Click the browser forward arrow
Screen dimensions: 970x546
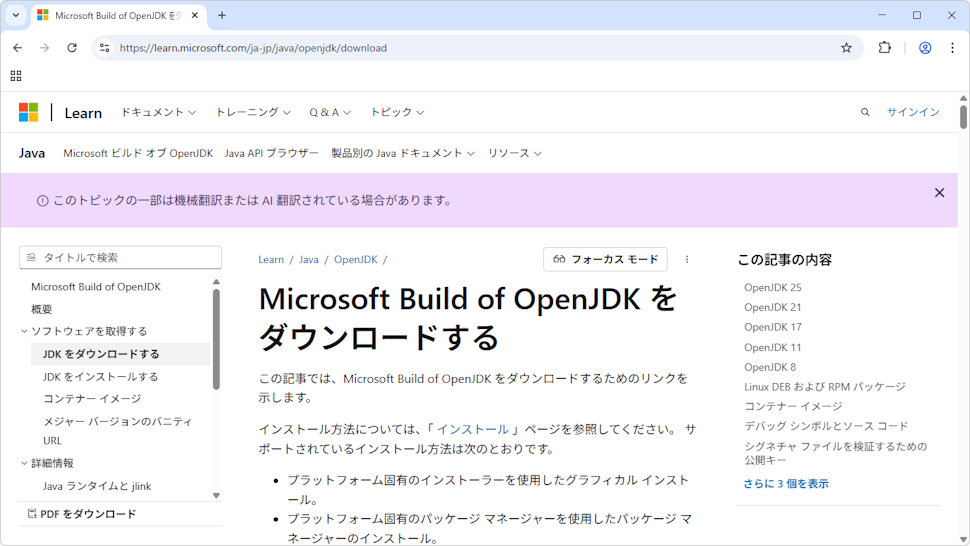(x=45, y=48)
